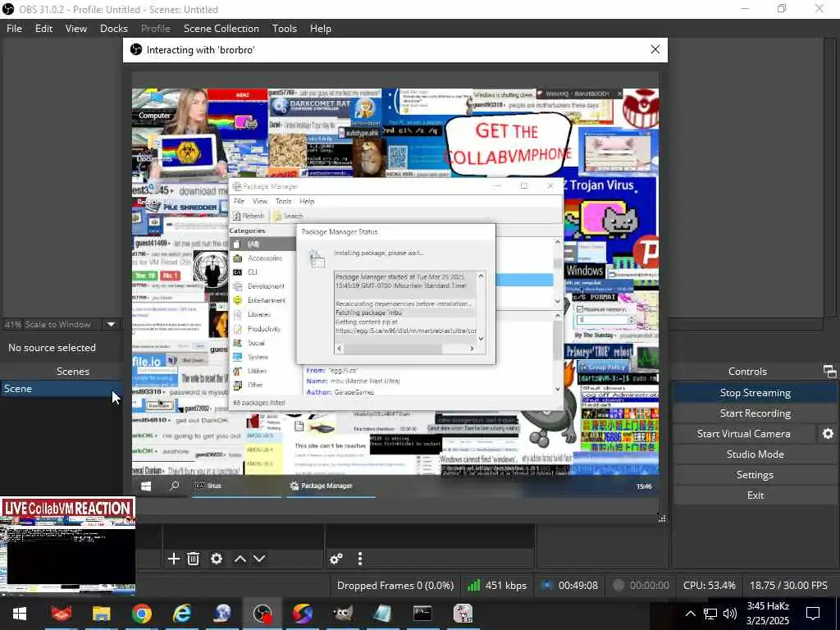Image resolution: width=840 pixels, height=630 pixels.
Task: Close the Interacting with 'brorbro' window
Action: tap(655, 49)
